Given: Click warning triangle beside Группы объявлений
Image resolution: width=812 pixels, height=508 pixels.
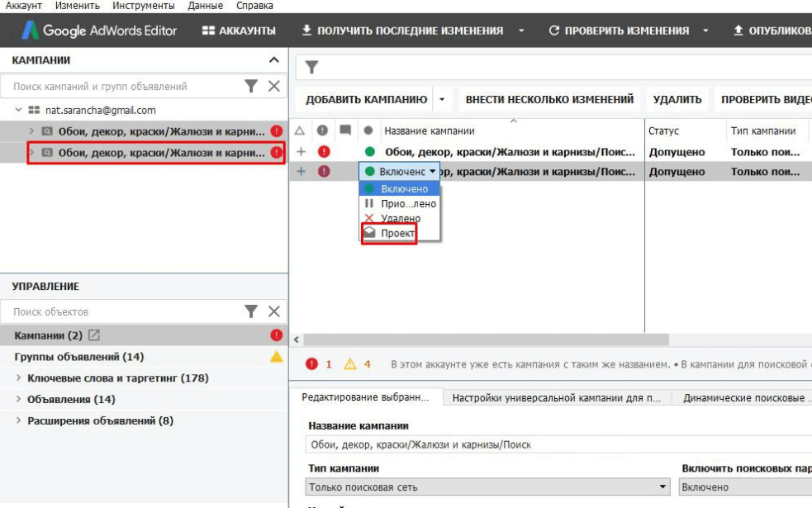Looking at the screenshot, I should point(277,356).
